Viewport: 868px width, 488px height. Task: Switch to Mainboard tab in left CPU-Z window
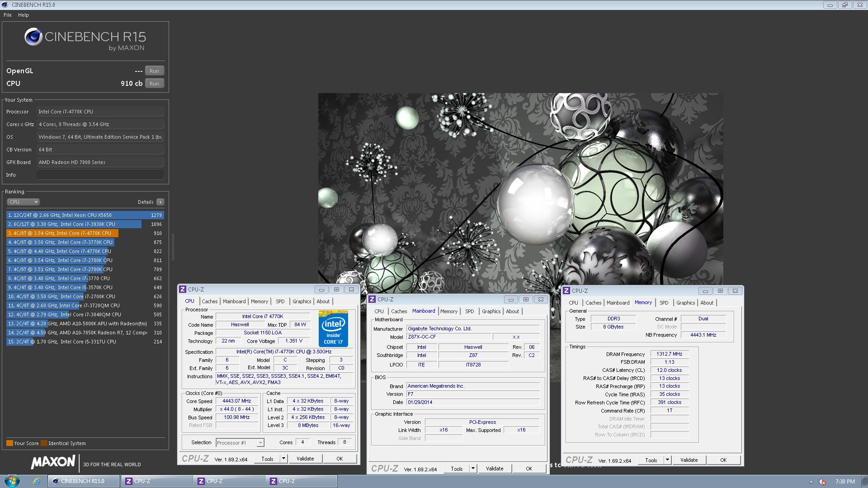[234, 301]
